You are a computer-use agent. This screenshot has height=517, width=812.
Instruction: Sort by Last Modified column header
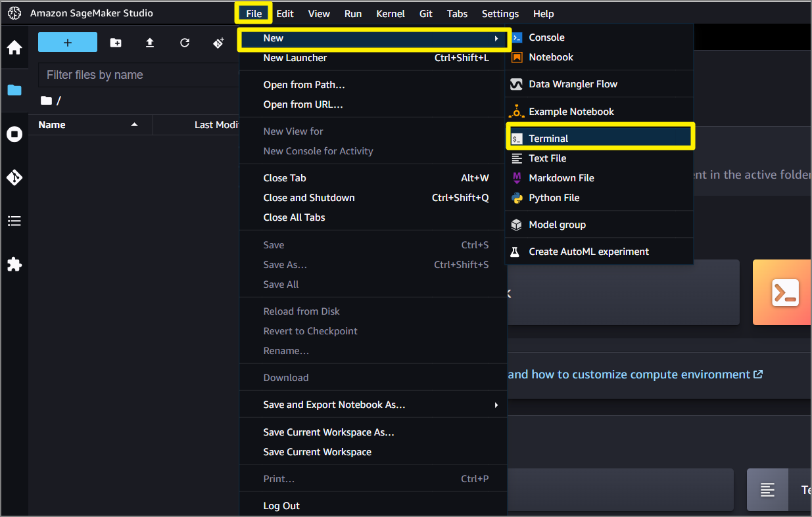pos(196,125)
